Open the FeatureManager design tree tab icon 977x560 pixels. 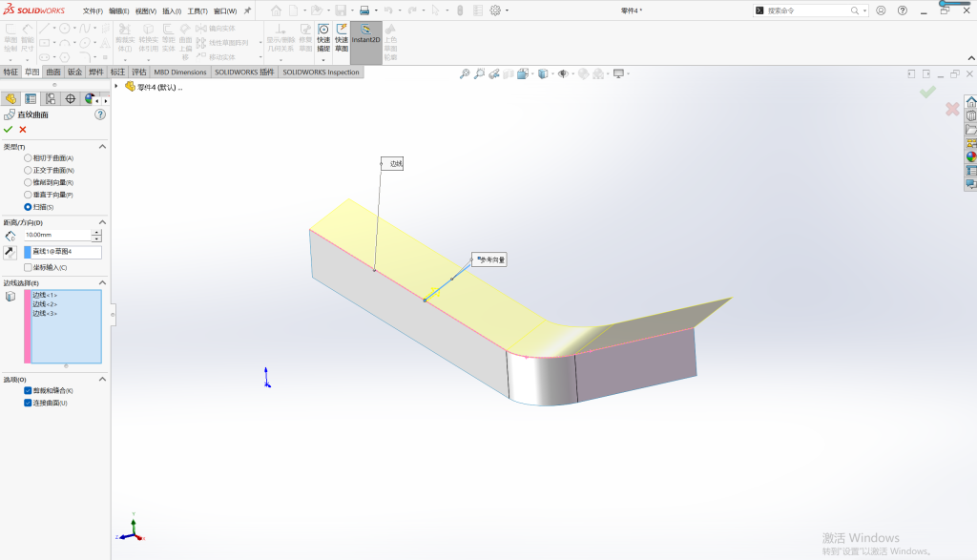pyautogui.click(x=10, y=99)
